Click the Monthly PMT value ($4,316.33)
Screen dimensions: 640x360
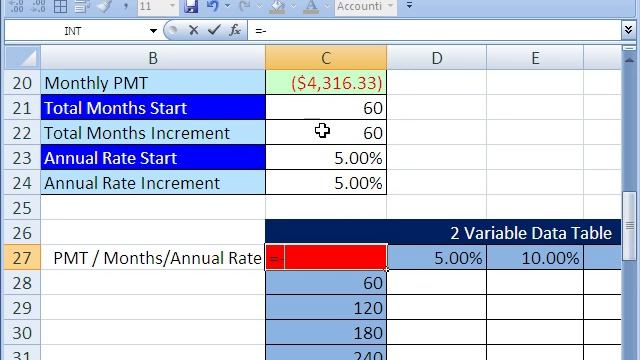[x=326, y=83]
